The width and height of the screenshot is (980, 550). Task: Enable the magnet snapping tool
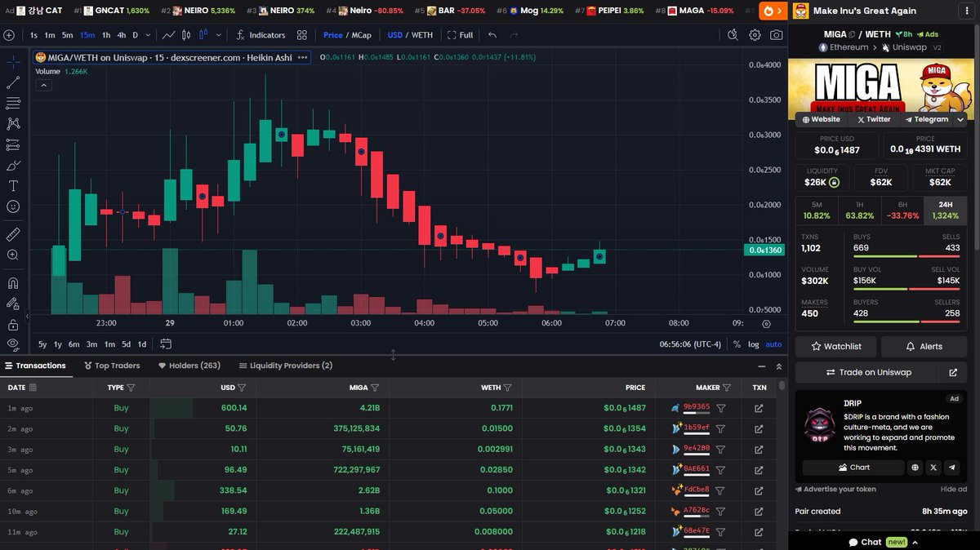(13, 283)
